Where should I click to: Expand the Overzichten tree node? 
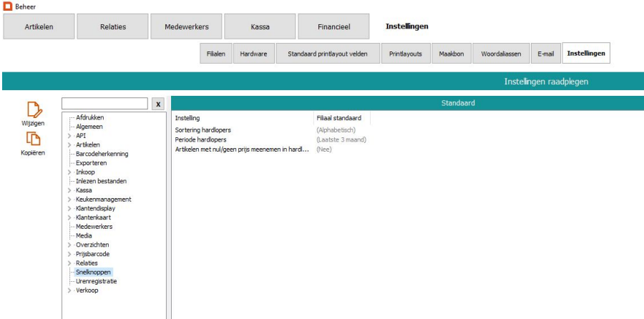tap(69, 245)
